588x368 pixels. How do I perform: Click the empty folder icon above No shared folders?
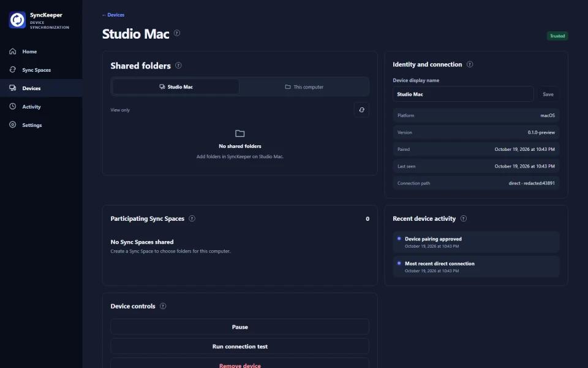[240, 133]
